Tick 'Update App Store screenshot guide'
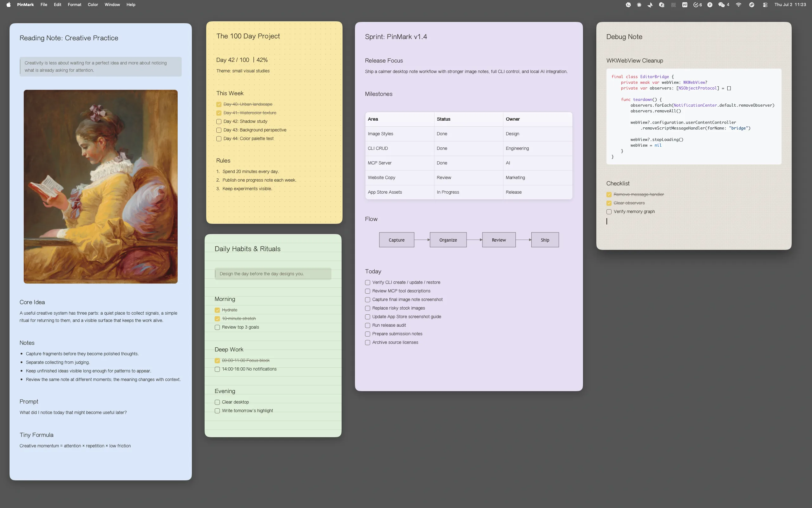812x508 pixels. coord(367,317)
